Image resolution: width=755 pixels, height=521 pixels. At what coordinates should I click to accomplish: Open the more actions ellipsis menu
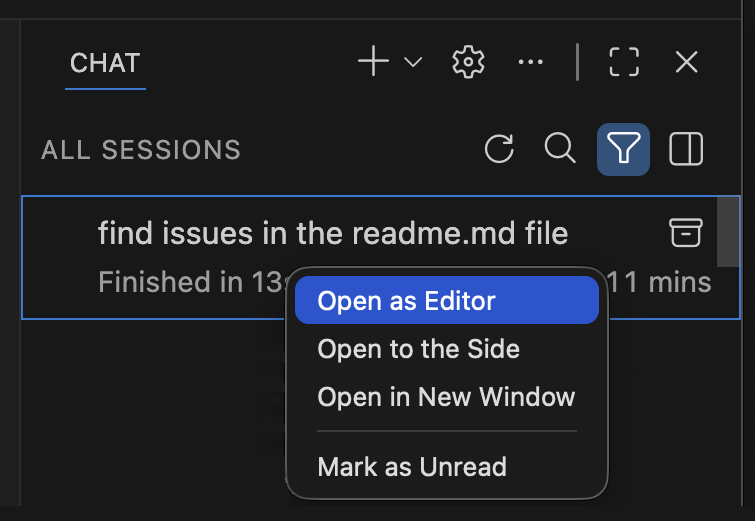coord(530,62)
